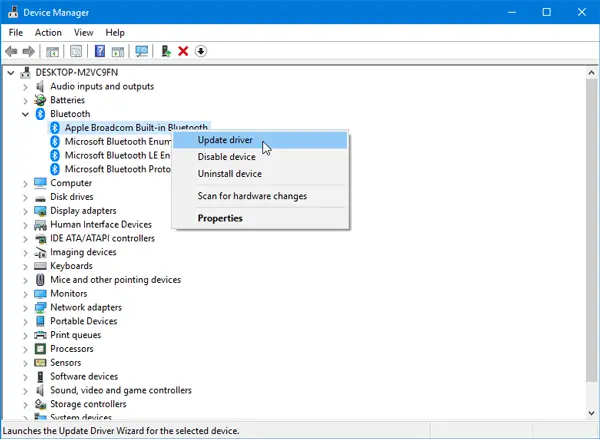Click the Properties sheet toolbar icon
This screenshot has width=600, height=439.
point(76,51)
